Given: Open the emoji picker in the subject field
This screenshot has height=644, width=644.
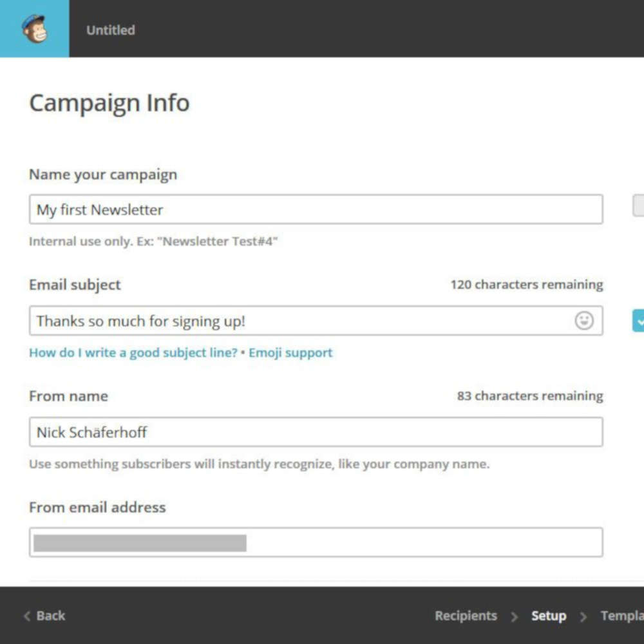Looking at the screenshot, I should pos(583,320).
